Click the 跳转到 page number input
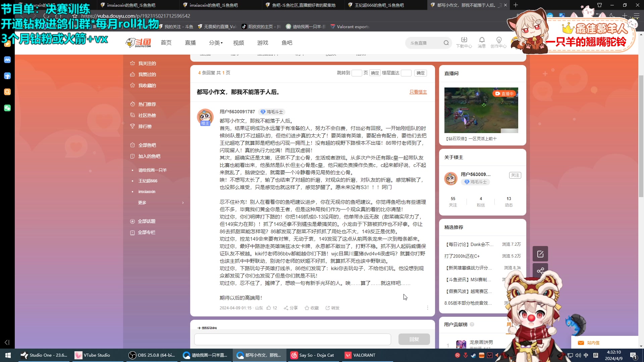 click(x=357, y=73)
